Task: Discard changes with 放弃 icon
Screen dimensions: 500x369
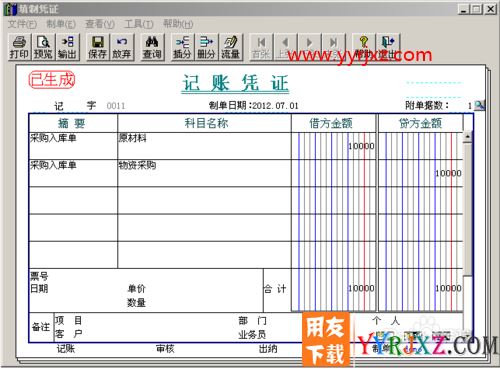Action: (122, 47)
